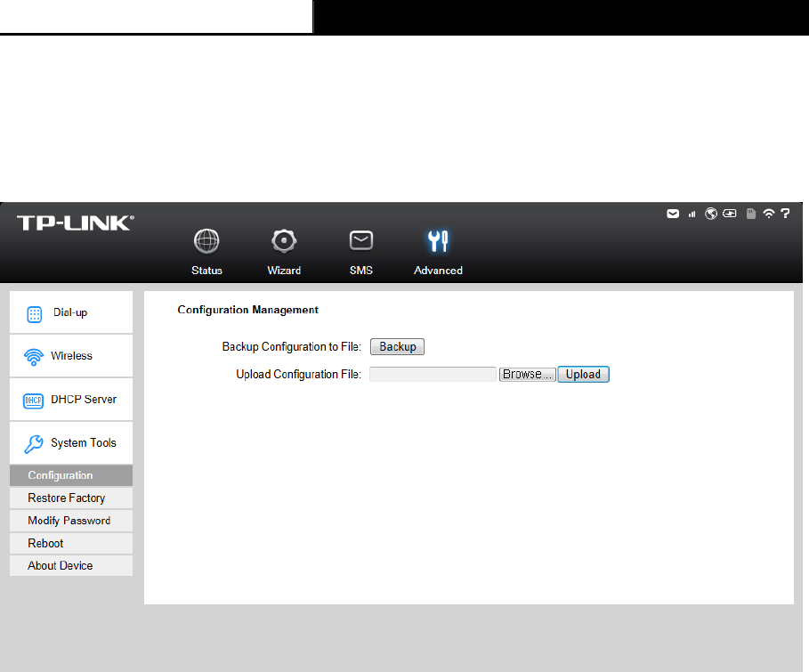Click the configuration file path field

(433, 374)
